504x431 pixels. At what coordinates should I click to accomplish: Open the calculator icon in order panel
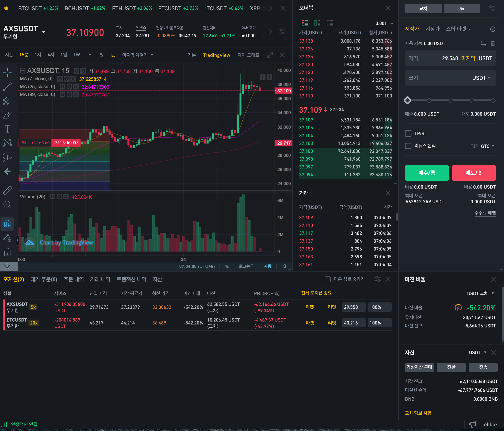(493, 44)
